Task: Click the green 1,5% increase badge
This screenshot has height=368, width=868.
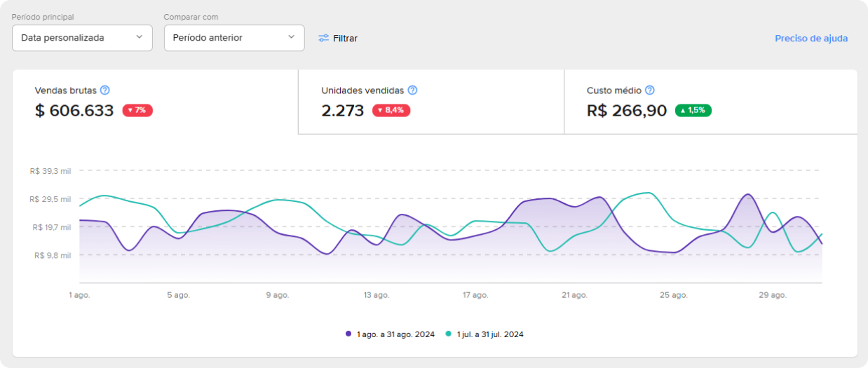Action: pos(693,110)
